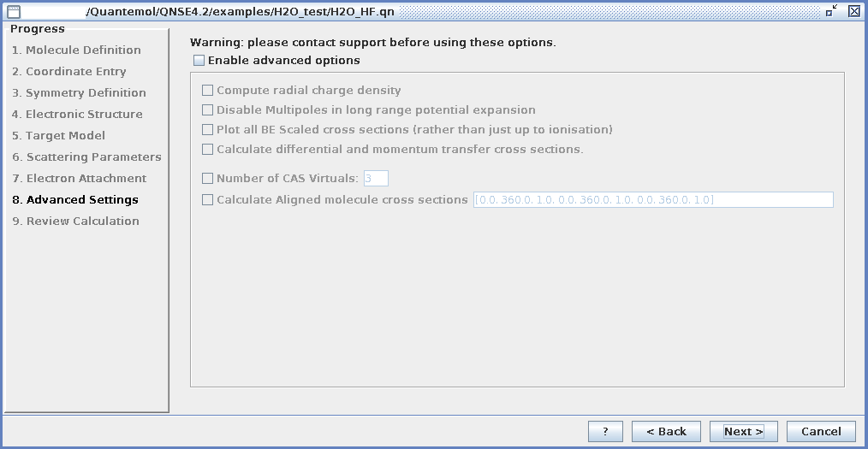Image resolution: width=868 pixels, height=449 pixels.
Task: Click the question mark help button
Action: coord(605,432)
